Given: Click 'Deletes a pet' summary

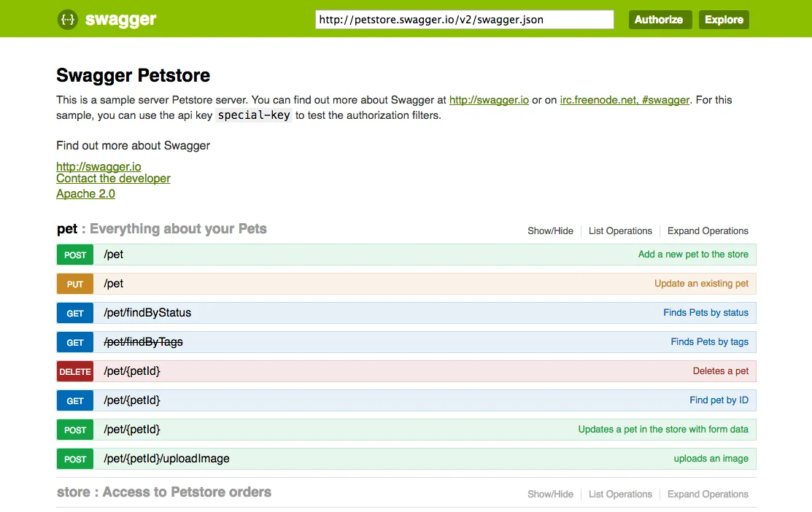Looking at the screenshot, I should [720, 371].
